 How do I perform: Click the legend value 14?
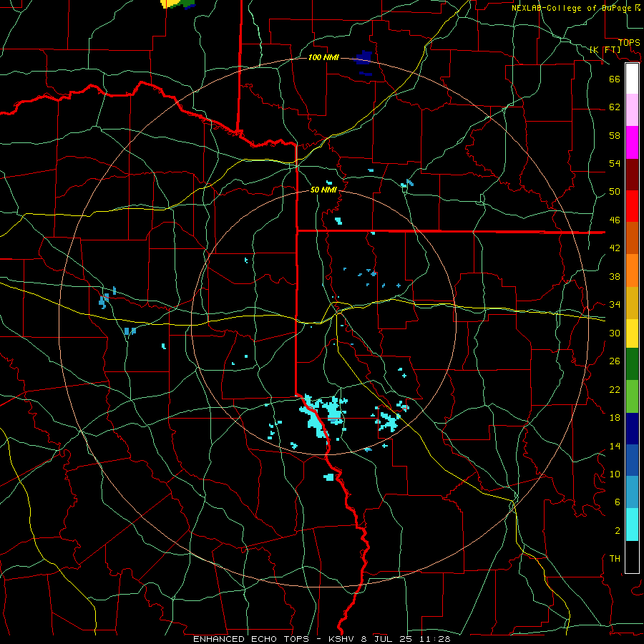[x=615, y=446]
